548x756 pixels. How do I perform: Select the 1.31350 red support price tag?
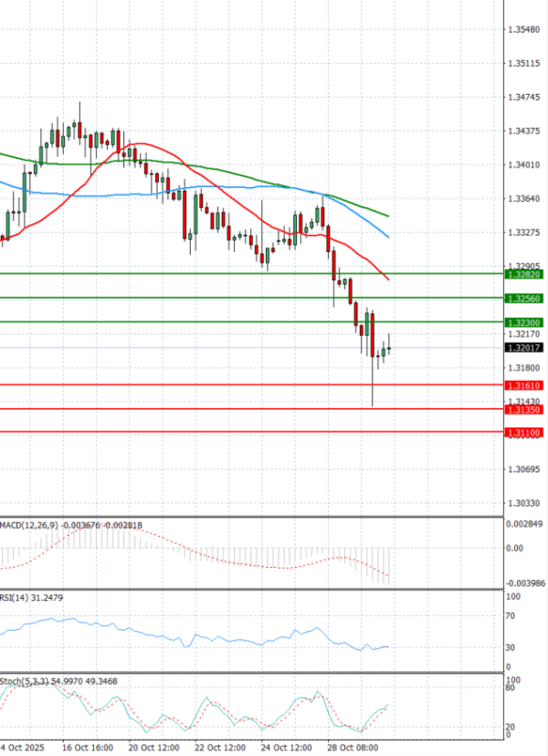522,410
